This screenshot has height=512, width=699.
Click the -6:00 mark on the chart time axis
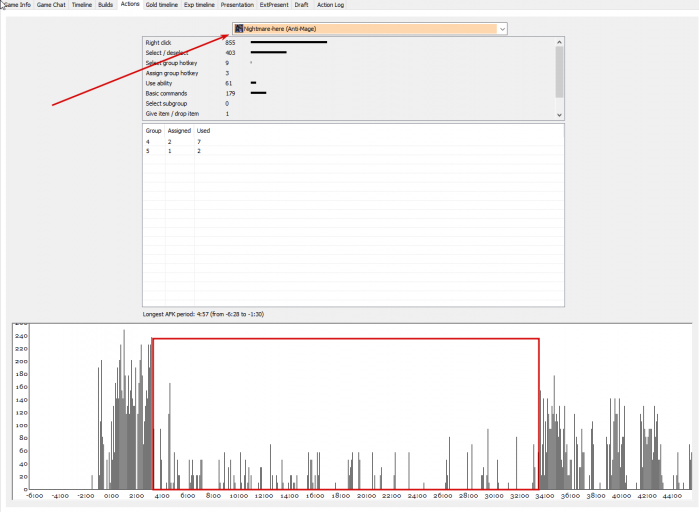35,496
